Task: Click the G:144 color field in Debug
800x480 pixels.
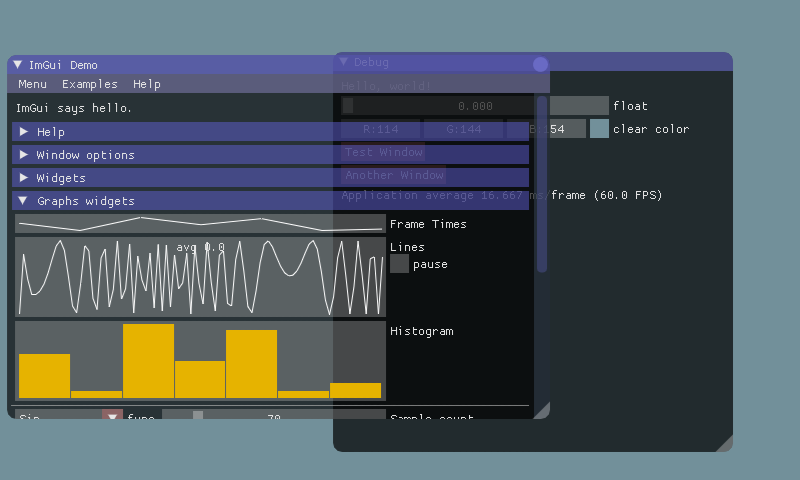Action: click(x=464, y=129)
